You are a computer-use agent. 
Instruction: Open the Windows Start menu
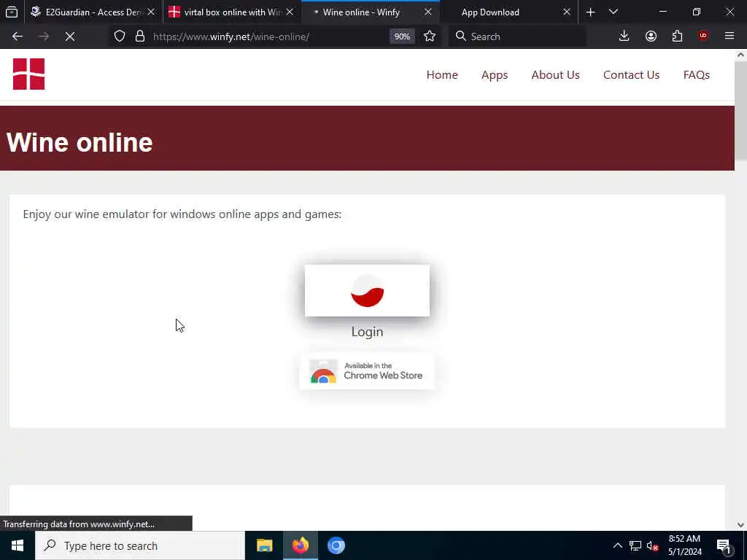point(18,545)
